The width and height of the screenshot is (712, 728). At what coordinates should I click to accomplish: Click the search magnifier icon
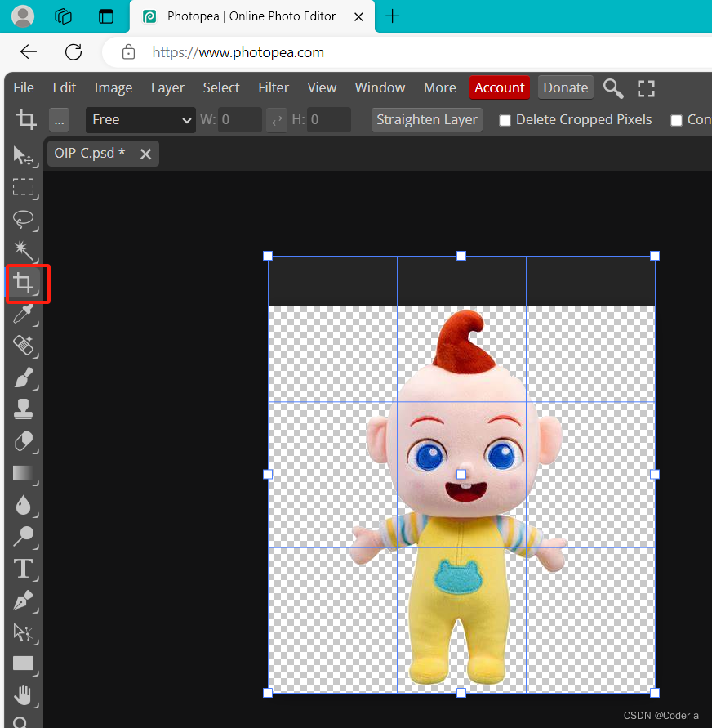612,87
